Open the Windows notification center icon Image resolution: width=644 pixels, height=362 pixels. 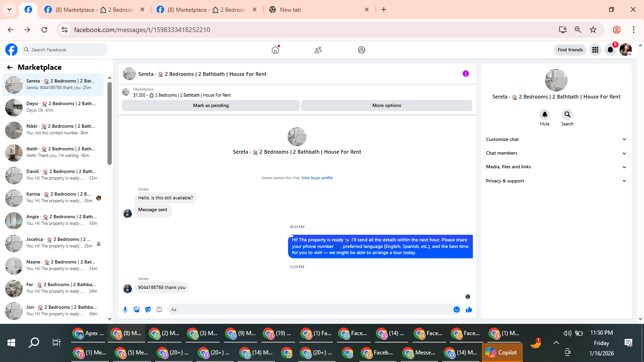(628, 343)
